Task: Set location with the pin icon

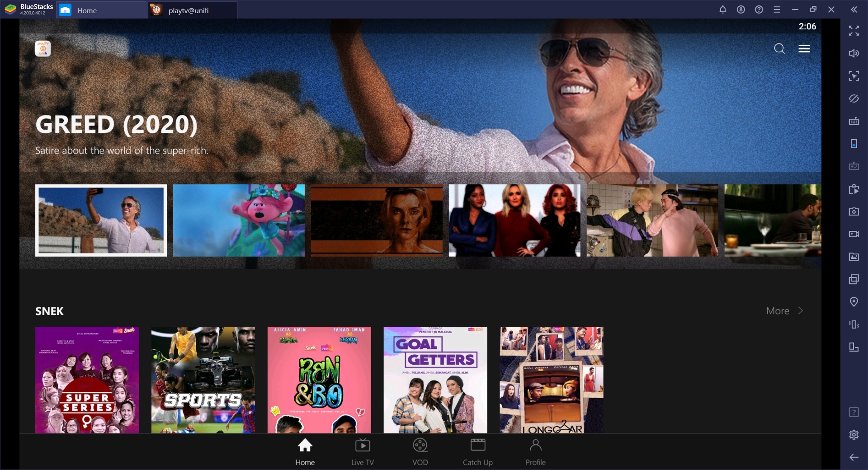Action: click(x=854, y=302)
